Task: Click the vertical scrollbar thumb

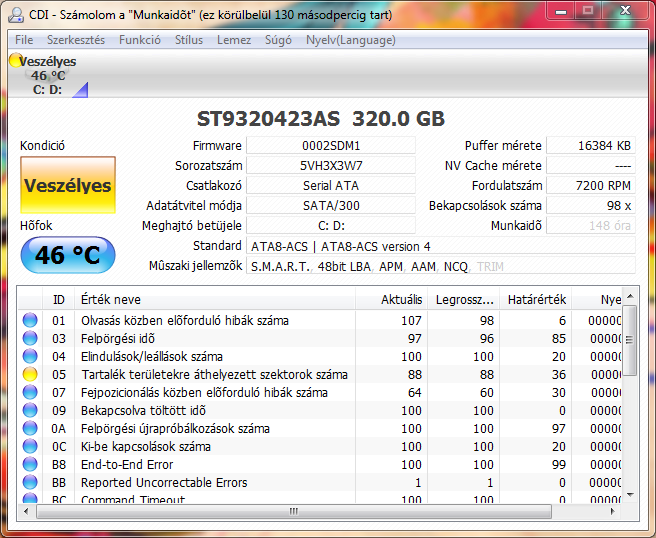Action: point(629,340)
